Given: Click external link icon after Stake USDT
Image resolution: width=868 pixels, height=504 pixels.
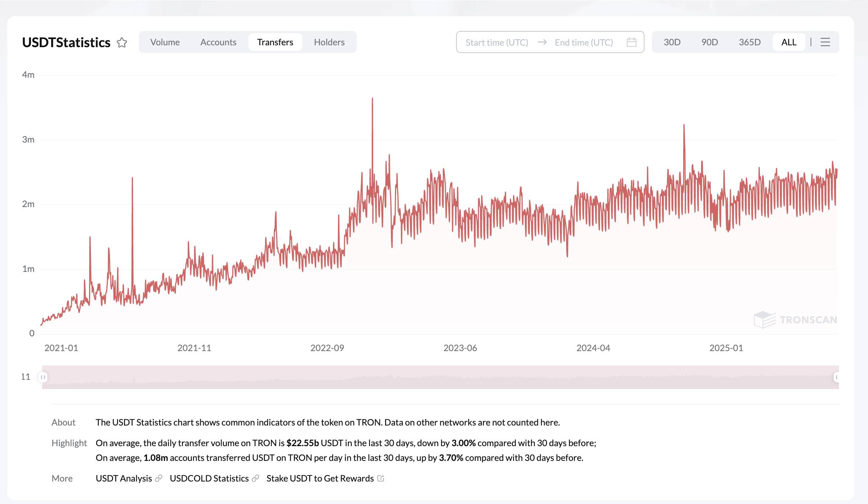Looking at the screenshot, I should pos(381,478).
